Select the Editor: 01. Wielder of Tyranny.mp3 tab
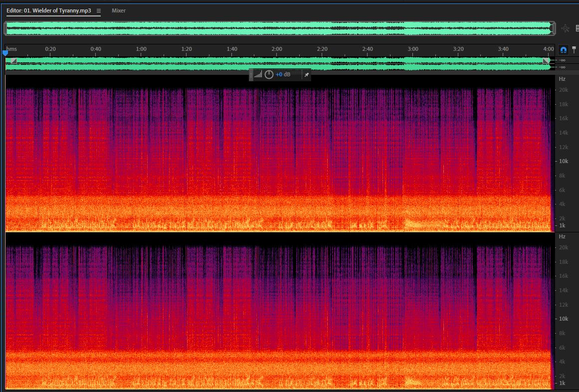 click(49, 10)
